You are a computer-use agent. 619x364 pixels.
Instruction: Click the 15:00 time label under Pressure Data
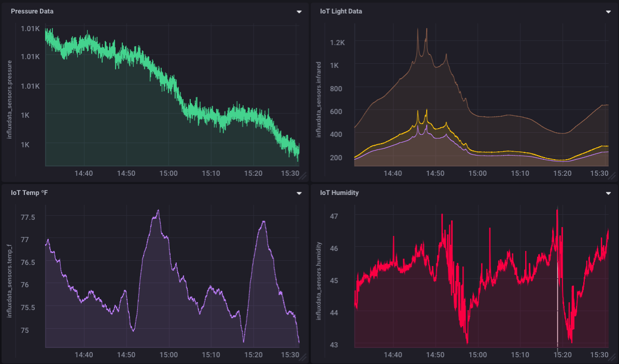(168, 173)
